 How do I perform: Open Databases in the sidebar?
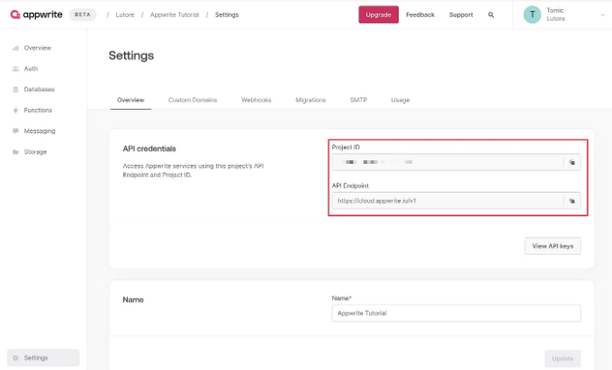point(39,89)
